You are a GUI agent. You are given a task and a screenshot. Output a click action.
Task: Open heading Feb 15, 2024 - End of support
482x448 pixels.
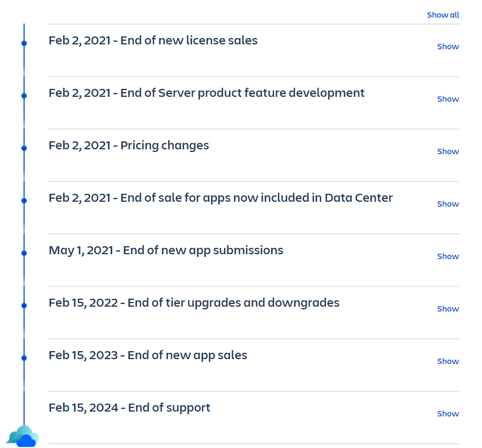tap(129, 408)
